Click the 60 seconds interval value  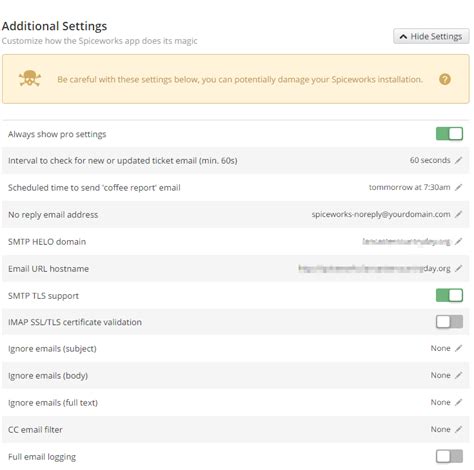coord(430,160)
